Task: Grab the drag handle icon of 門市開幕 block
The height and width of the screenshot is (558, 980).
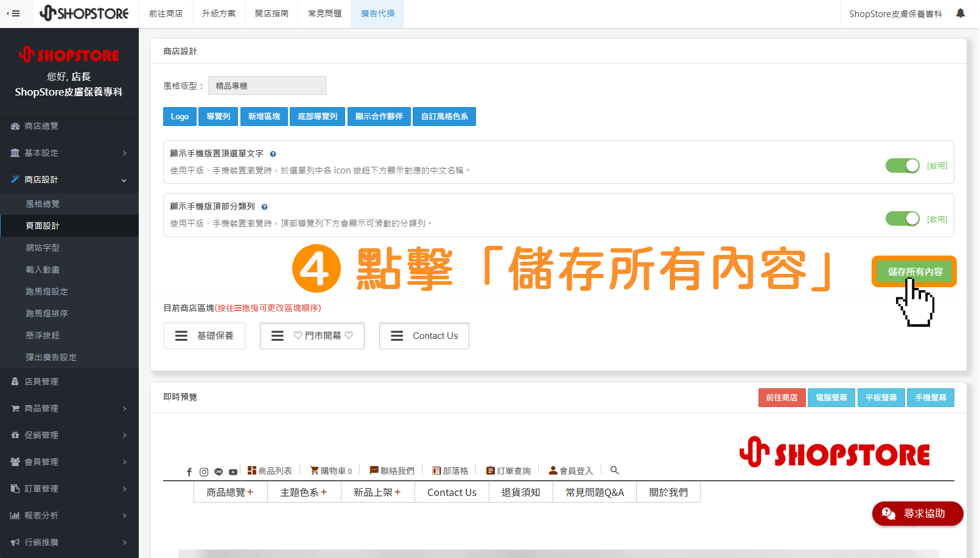Action: [278, 336]
